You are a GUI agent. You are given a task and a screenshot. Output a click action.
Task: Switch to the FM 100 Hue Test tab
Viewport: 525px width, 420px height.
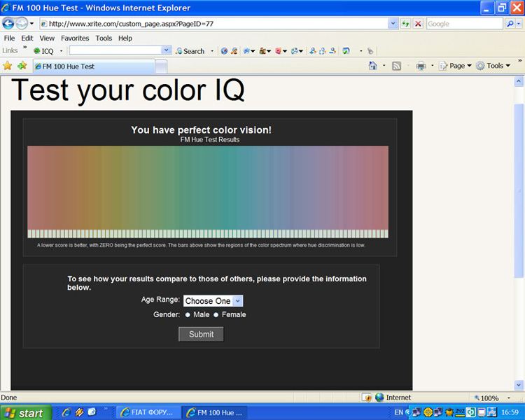point(92,66)
